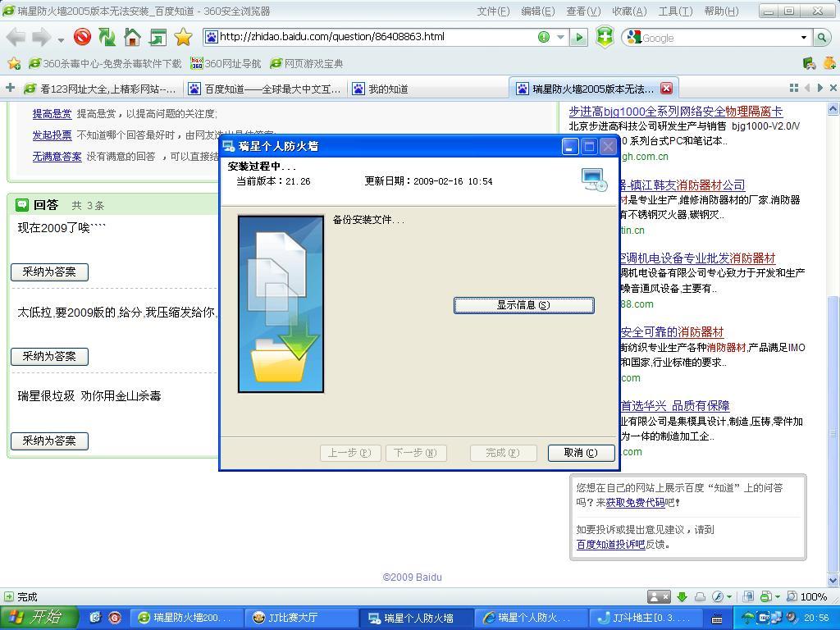Click the browser forward arrow

coord(41,38)
